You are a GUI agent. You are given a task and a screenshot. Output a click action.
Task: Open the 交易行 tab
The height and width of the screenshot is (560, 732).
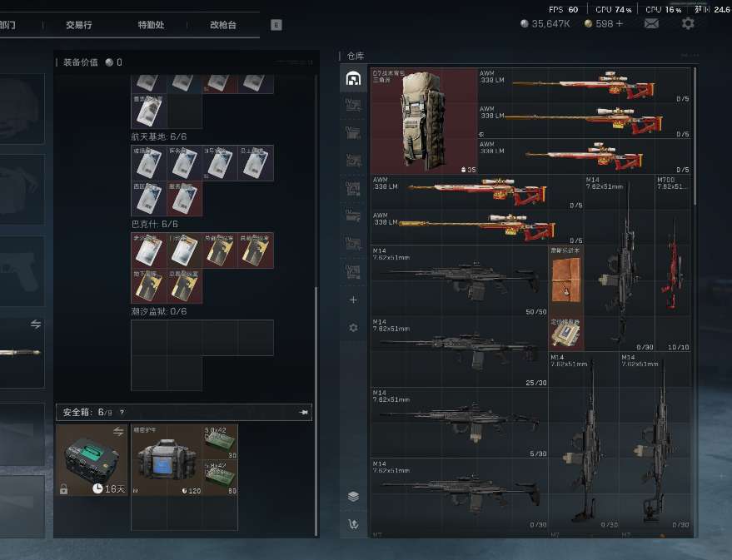78,25
